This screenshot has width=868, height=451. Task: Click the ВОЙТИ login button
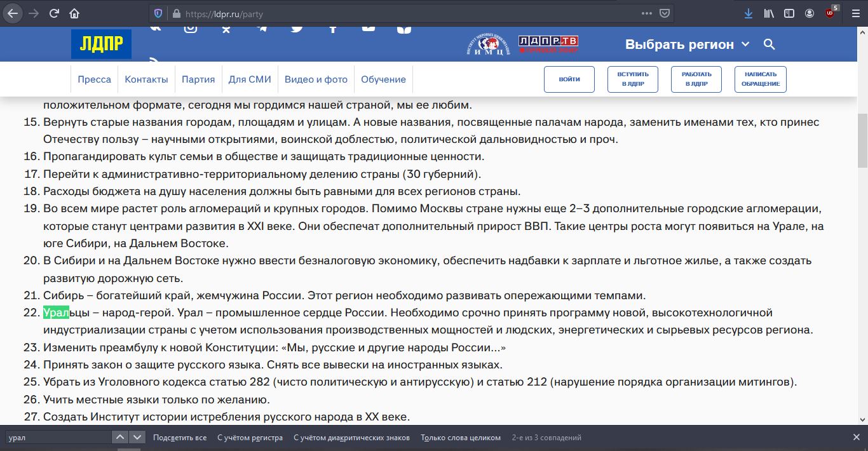tap(569, 79)
